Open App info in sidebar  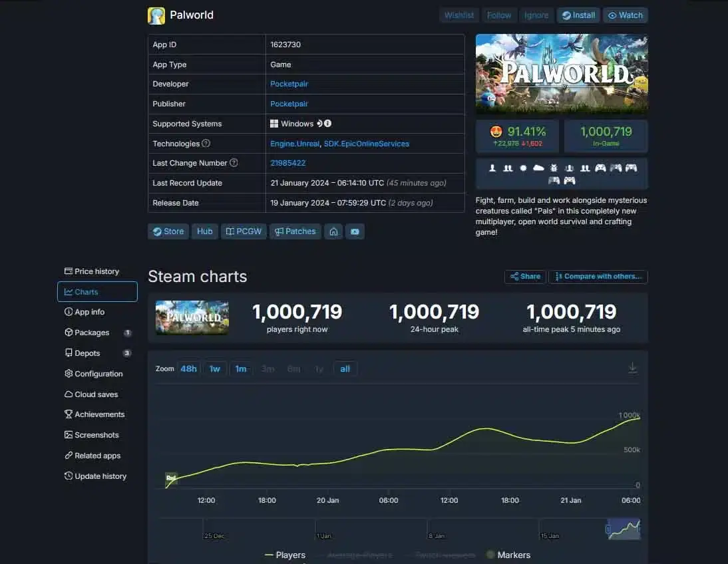tap(85, 312)
